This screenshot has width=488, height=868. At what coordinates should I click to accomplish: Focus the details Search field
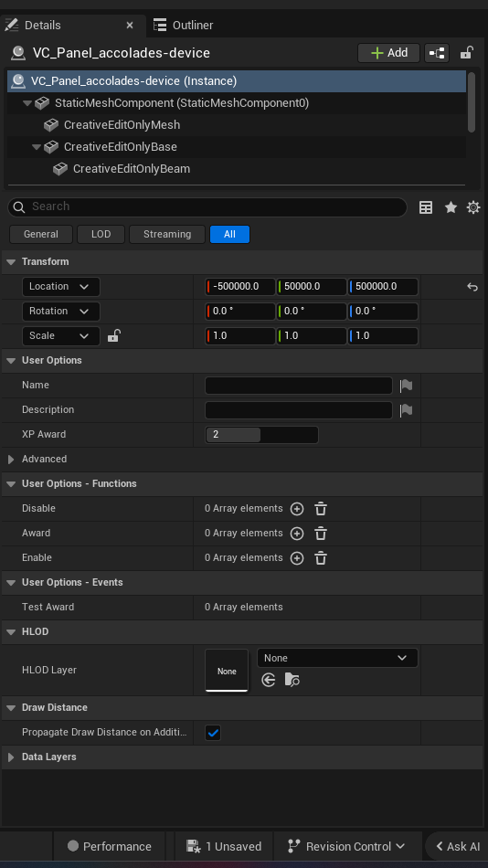207,206
